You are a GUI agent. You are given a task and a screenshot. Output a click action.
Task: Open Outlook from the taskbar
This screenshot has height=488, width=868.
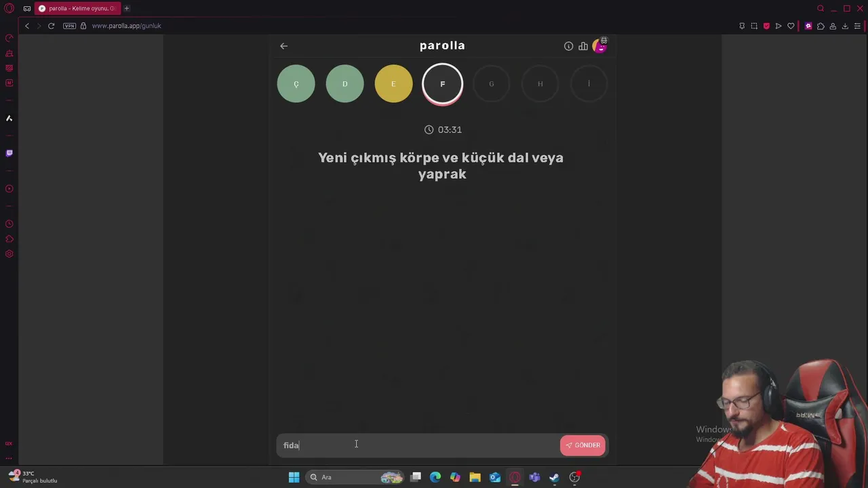coord(495,477)
